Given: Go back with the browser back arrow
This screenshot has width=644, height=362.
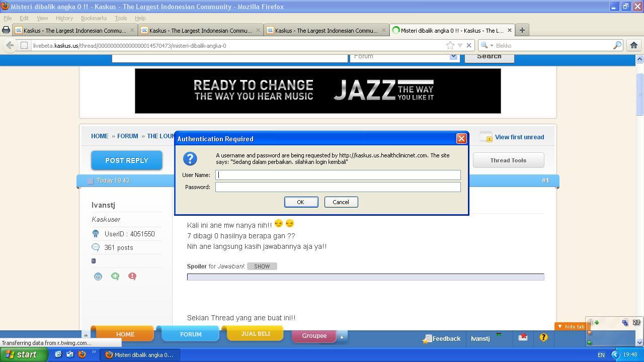Looking at the screenshot, I should point(10,45).
